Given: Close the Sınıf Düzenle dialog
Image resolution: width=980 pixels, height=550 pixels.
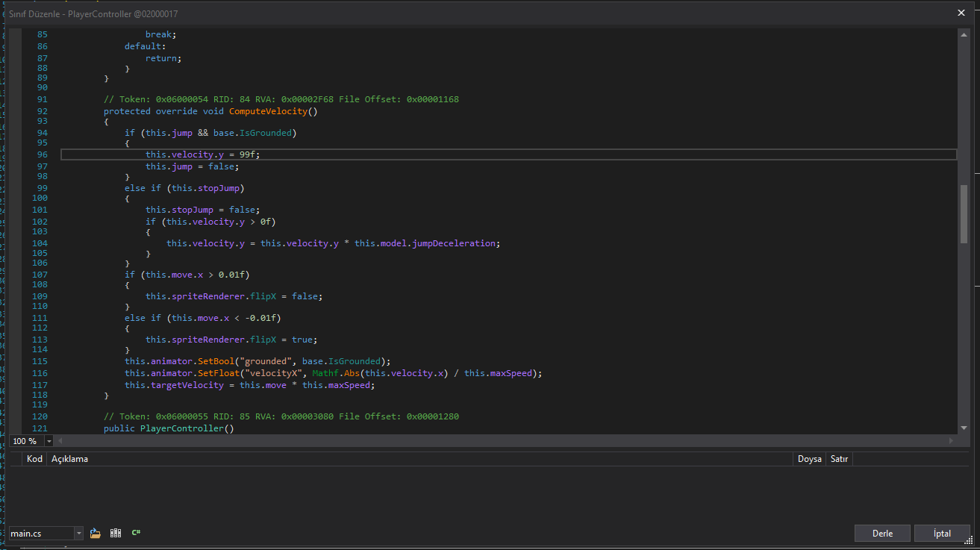Looking at the screenshot, I should pos(961,13).
